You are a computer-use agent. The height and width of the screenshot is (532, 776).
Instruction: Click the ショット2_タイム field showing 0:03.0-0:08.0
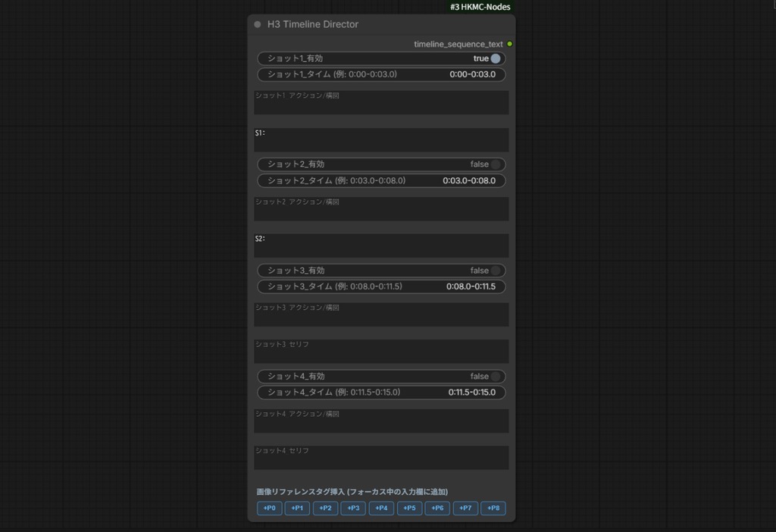(381, 180)
